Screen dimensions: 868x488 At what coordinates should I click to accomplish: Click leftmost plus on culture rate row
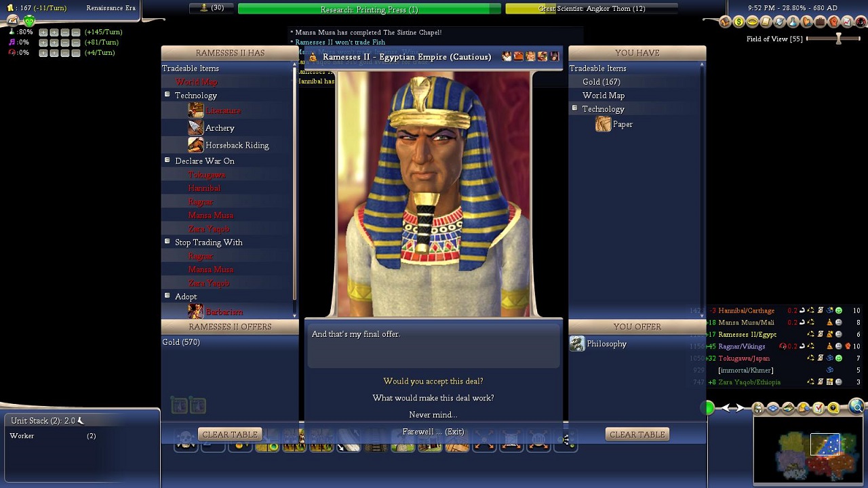tap(43, 43)
